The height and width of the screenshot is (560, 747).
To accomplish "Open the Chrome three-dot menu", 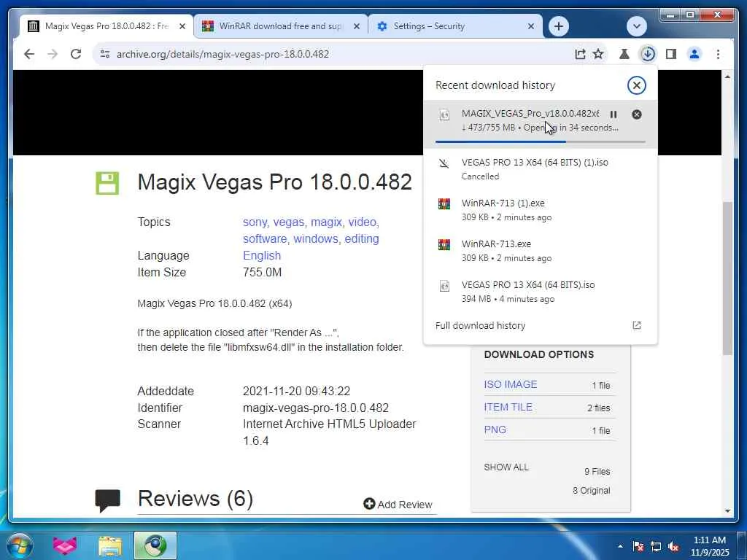I will tap(718, 54).
